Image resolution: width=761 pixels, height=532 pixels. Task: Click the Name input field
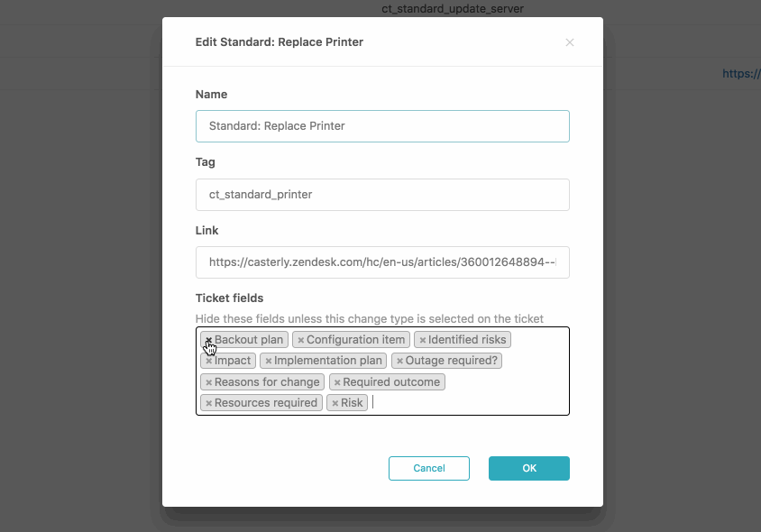click(x=382, y=126)
